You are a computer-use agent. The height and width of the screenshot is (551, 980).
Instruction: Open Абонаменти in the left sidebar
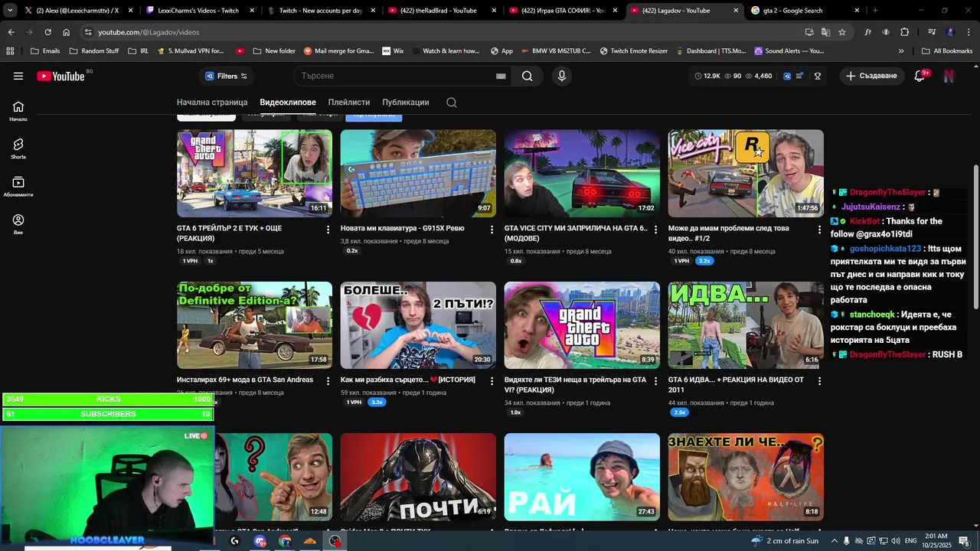pos(18,186)
